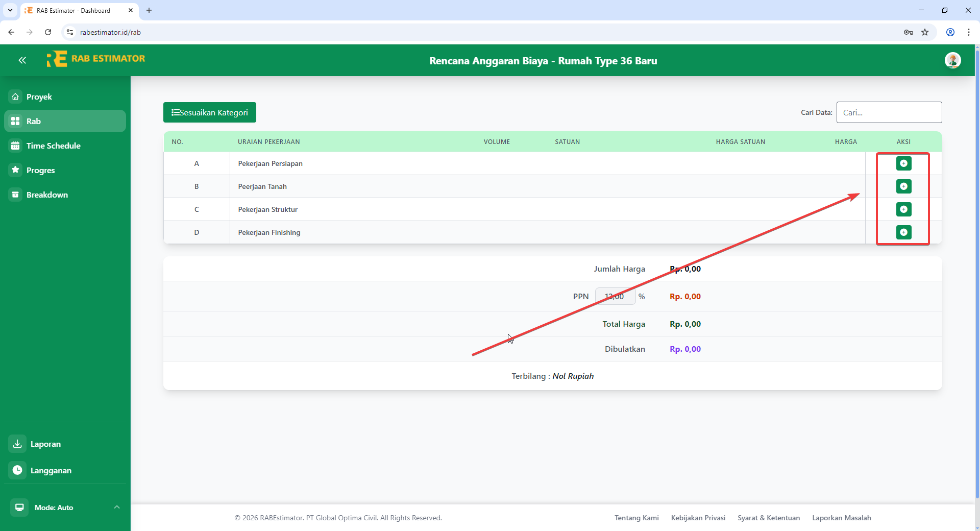Bookmark this page with star icon
980x531 pixels.
pyautogui.click(x=925, y=32)
